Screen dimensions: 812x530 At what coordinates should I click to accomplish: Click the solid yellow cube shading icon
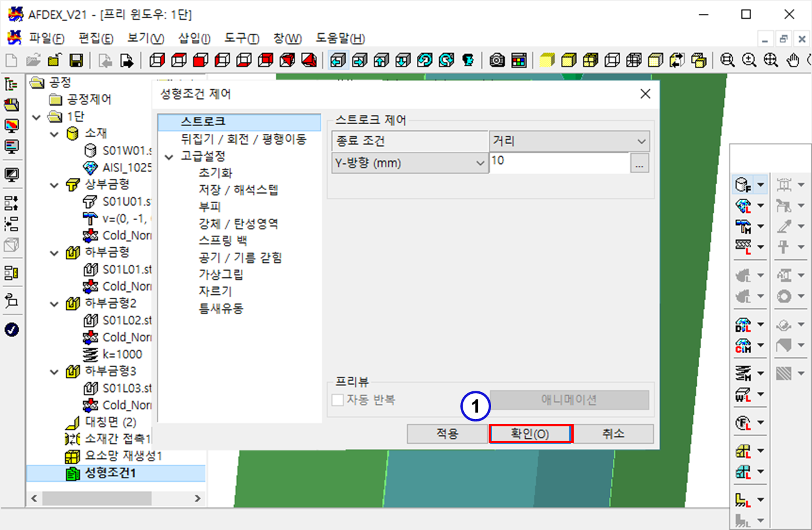tap(547, 60)
